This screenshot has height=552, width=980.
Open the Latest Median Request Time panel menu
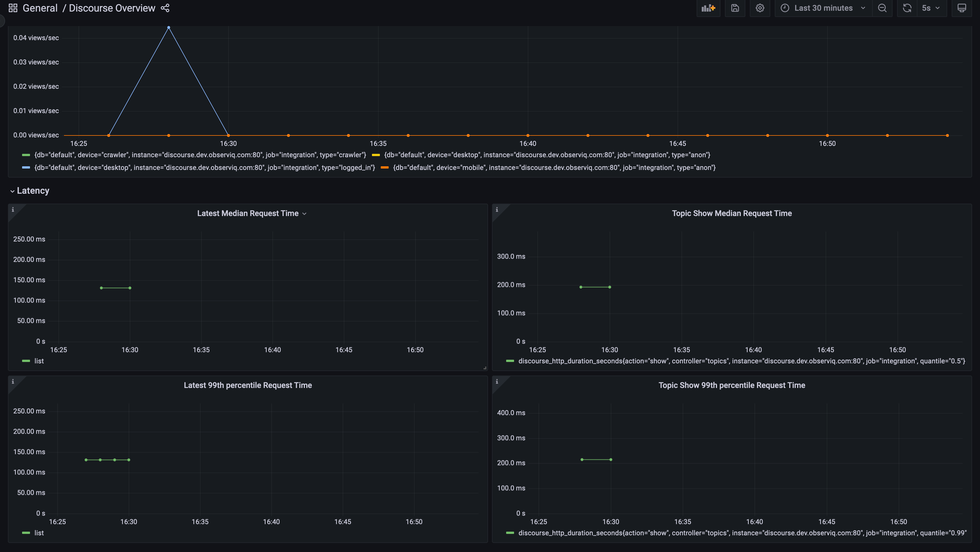(304, 213)
